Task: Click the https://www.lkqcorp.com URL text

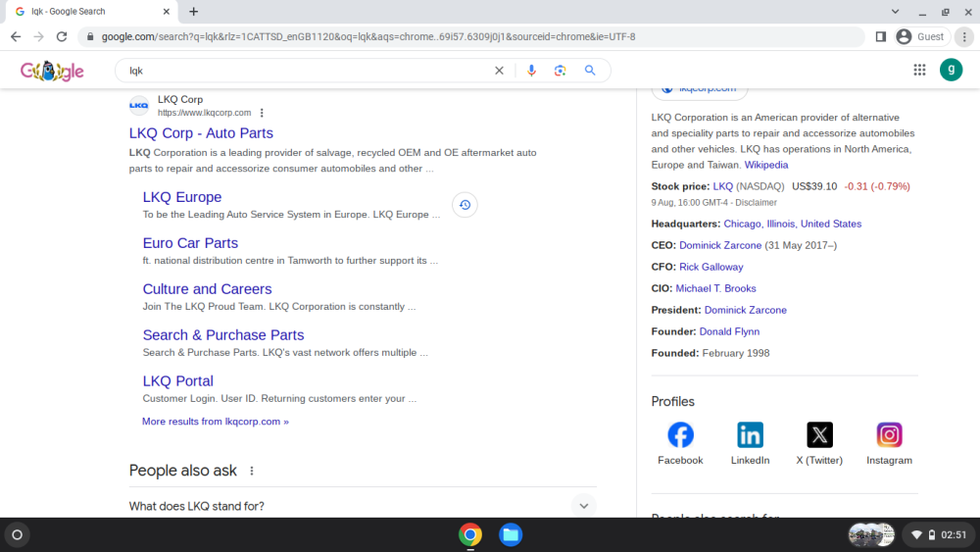Action: [205, 113]
